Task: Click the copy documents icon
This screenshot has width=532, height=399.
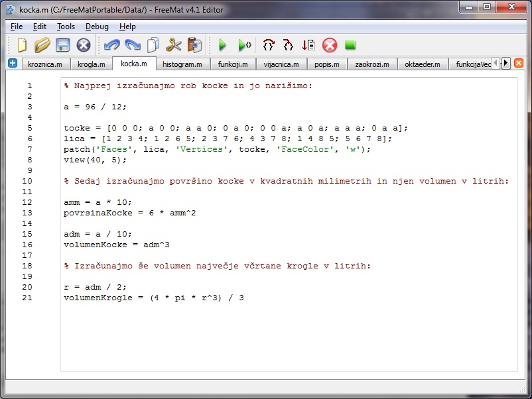Action: (153, 45)
